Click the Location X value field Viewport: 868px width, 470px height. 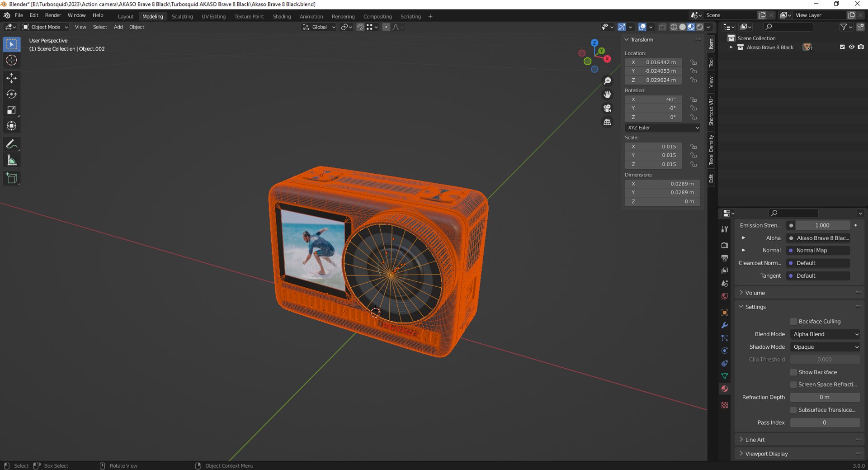point(654,62)
